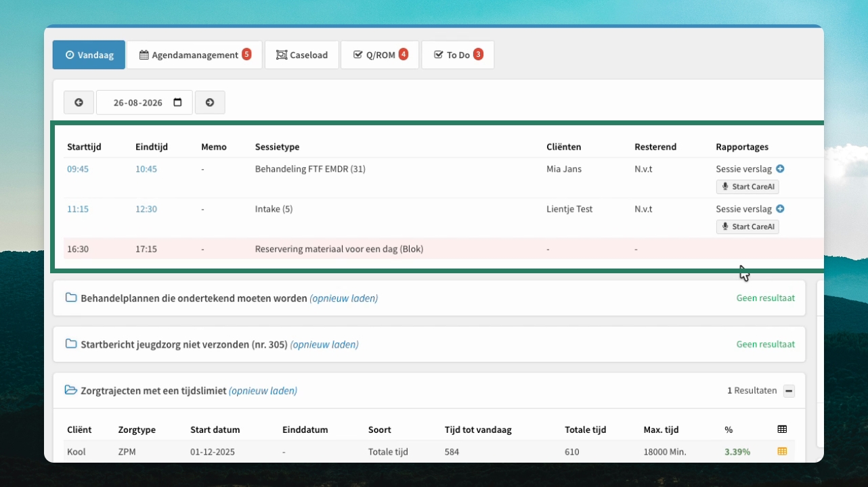Open To Do tab
This screenshot has width=868, height=487.
click(x=458, y=55)
